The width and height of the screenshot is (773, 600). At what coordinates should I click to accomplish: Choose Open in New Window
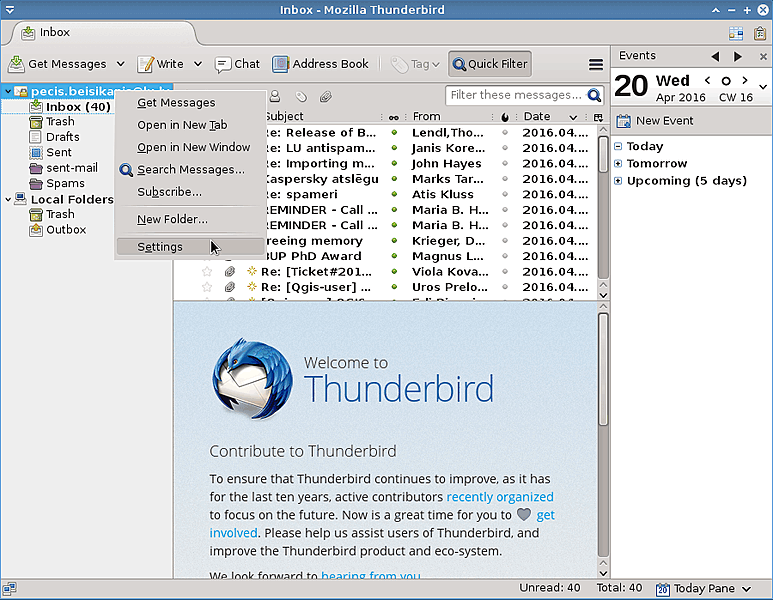click(190, 147)
